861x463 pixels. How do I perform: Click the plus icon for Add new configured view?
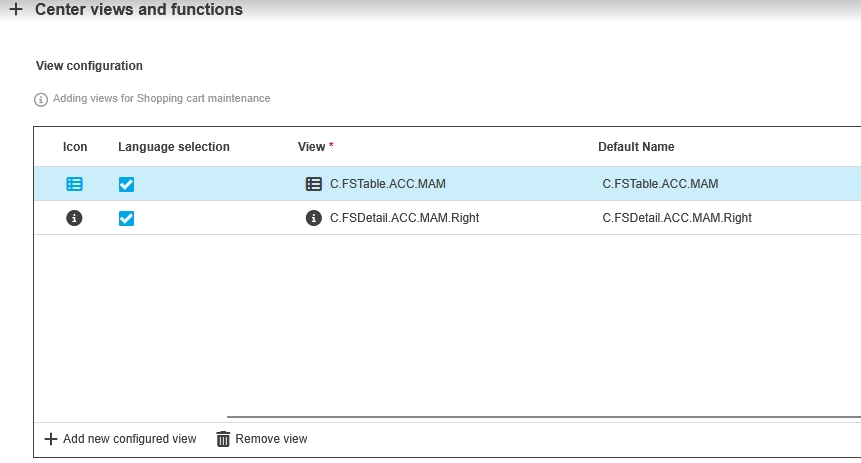[x=51, y=439]
